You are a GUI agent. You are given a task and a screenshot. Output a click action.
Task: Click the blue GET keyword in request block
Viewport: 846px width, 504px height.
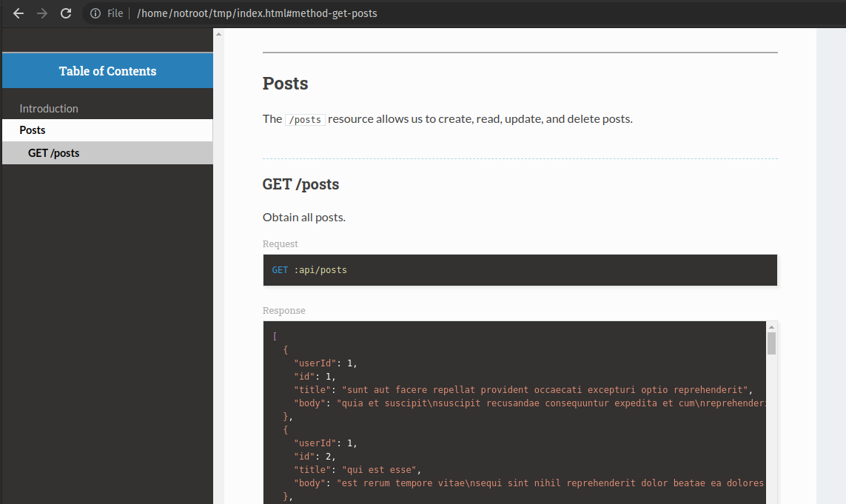click(280, 270)
